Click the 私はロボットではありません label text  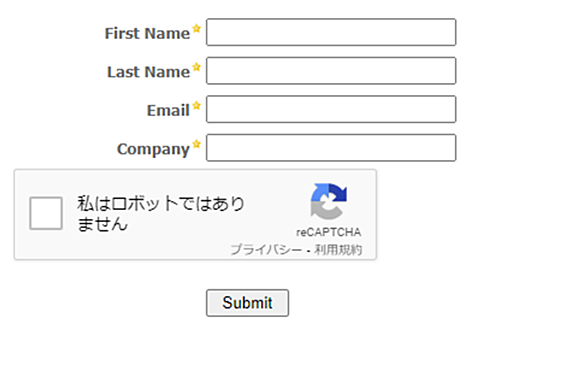point(161,213)
